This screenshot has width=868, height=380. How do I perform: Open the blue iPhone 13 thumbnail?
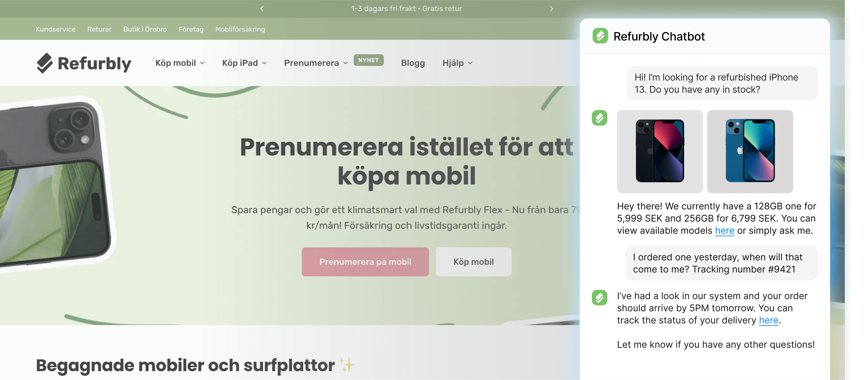point(750,151)
